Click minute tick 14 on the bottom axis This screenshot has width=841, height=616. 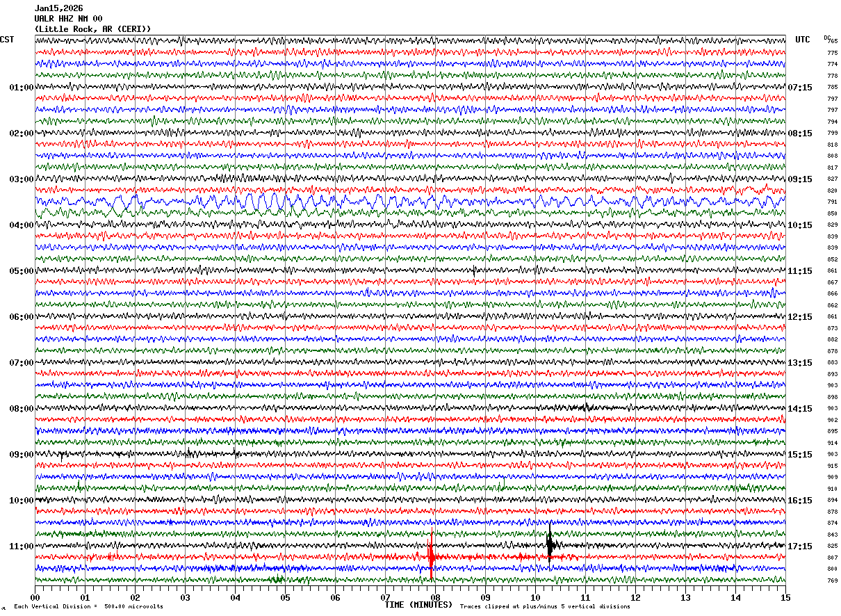[735, 597]
